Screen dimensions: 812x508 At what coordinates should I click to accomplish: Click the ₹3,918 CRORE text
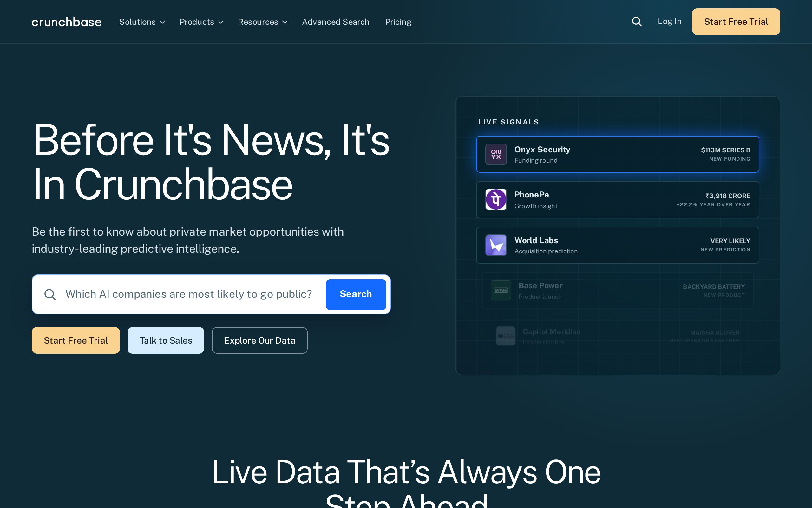tap(728, 196)
